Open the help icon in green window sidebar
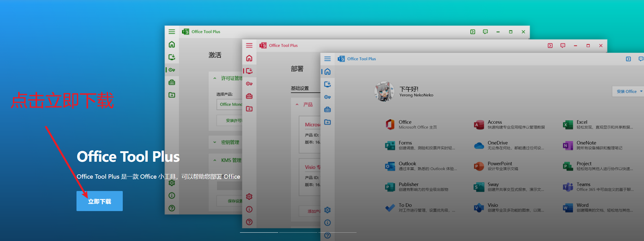This screenshot has height=241, width=644. click(x=172, y=208)
